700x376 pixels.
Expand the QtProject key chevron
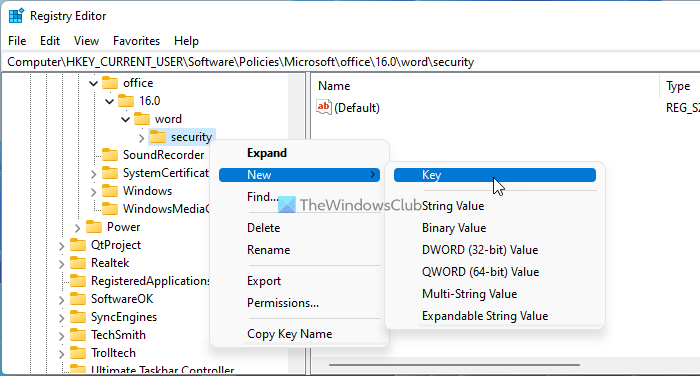click(x=61, y=246)
